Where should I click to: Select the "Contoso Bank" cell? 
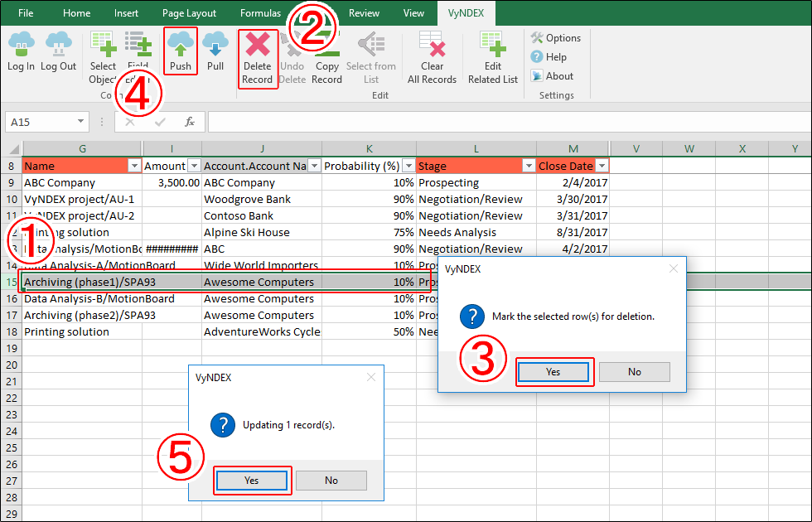click(262, 216)
